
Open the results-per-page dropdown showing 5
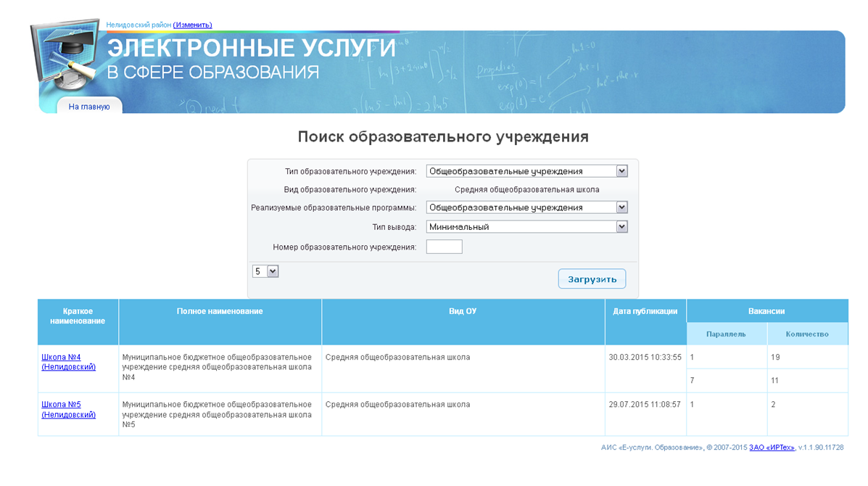265,271
